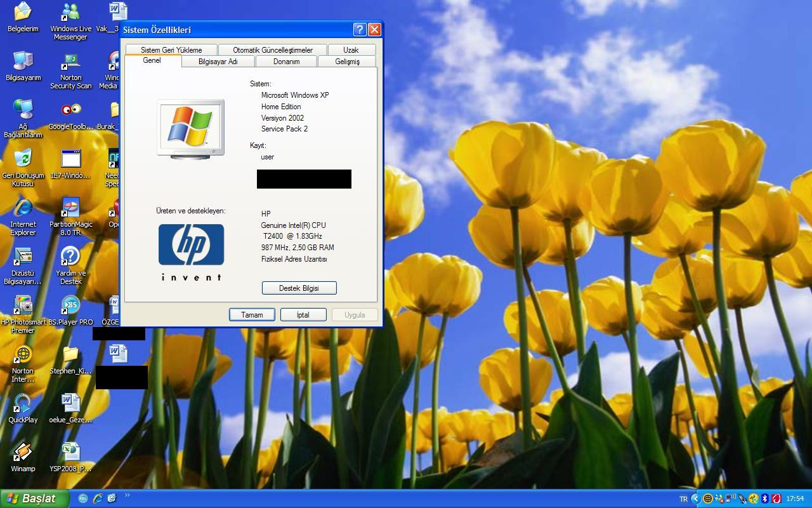The image size is (812, 508).
Task: Open oelue_Geze... Word document icon
Action: pyautogui.click(x=70, y=408)
